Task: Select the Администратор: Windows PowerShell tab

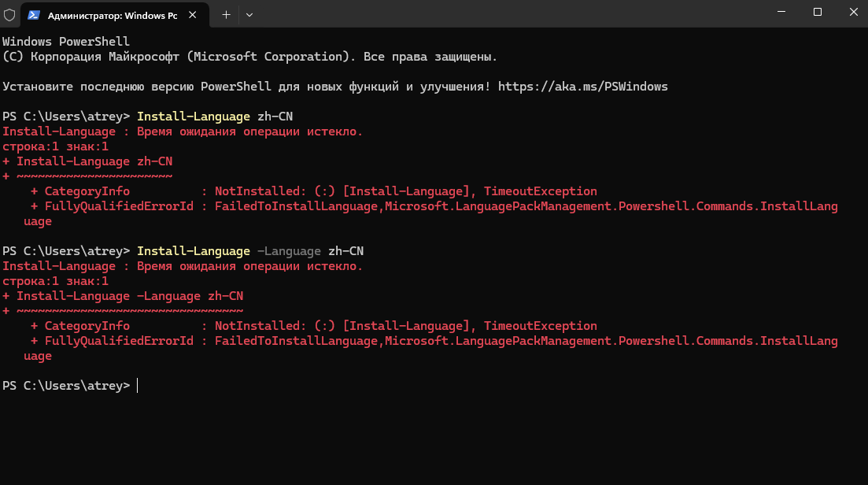Action: click(x=115, y=15)
